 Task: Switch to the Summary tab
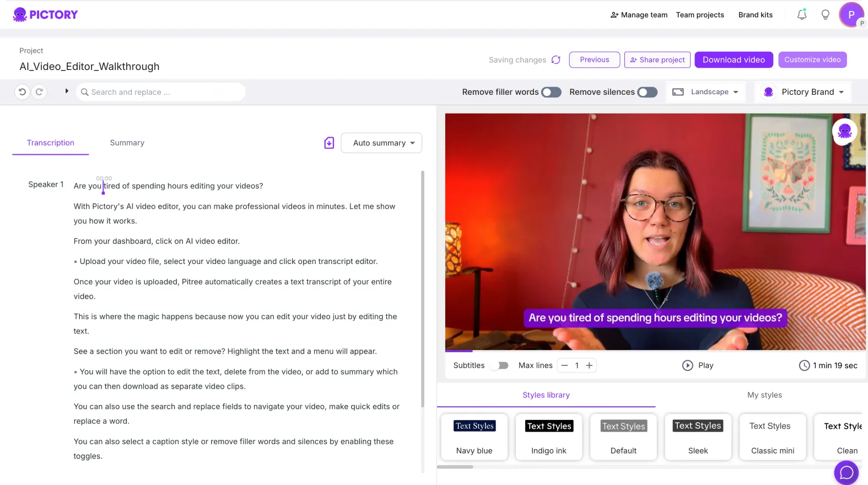[x=127, y=143]
